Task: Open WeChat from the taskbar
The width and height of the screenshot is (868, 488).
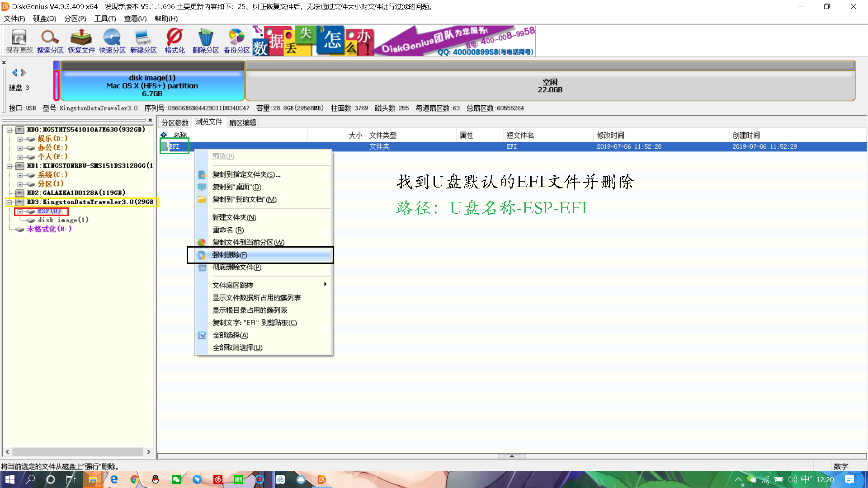Action: tap(176, 479)
